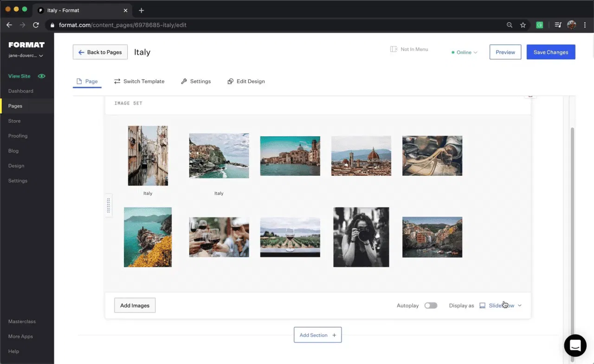Select the Florence cathedral dome thumbnail

coord(361,156)
